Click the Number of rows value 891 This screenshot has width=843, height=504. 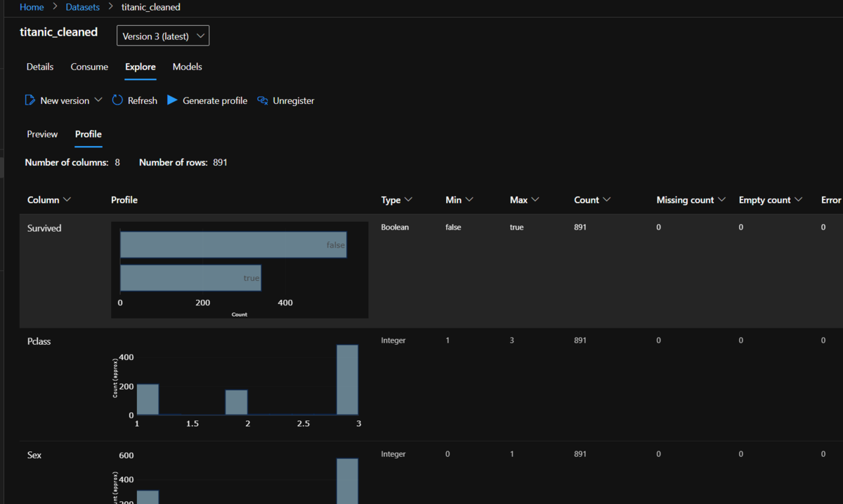pos(220,162)
